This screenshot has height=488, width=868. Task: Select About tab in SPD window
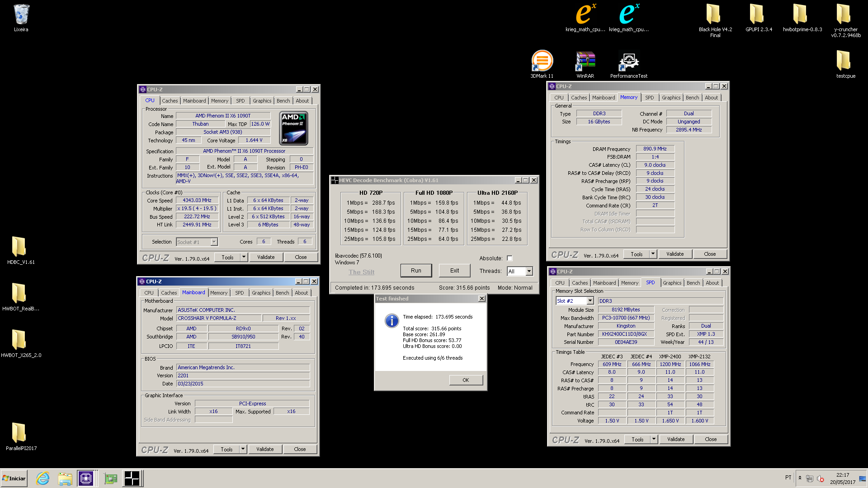(712, 283)
